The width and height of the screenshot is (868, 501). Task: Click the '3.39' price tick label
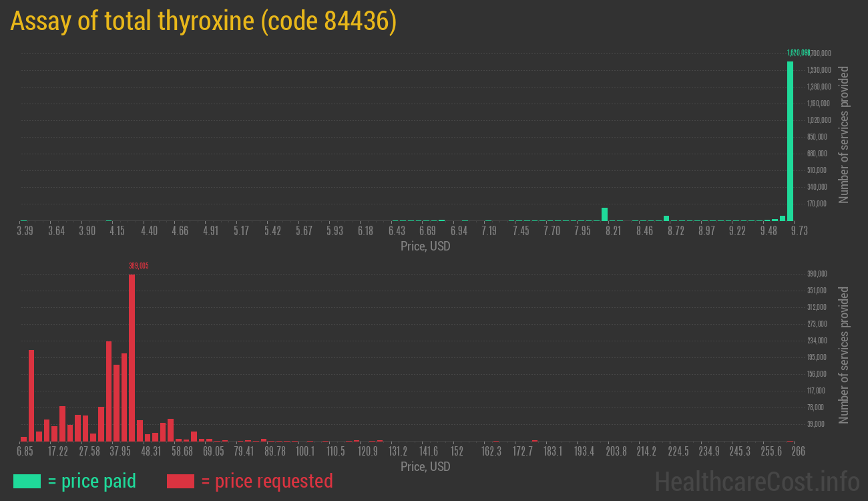click(x=24, y=230)
